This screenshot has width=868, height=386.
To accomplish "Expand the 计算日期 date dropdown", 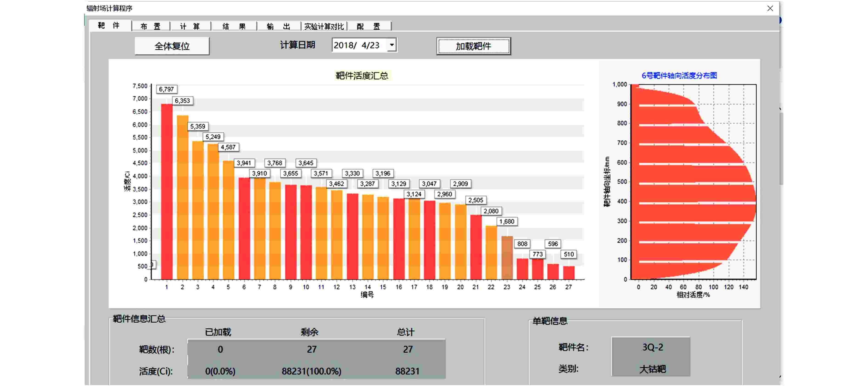I will click(392, 45).
